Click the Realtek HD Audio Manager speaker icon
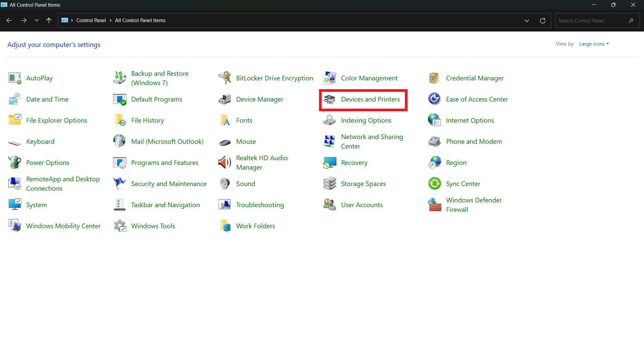The height and width of the screenshot is (362, 644). click(x=225, y=163)
